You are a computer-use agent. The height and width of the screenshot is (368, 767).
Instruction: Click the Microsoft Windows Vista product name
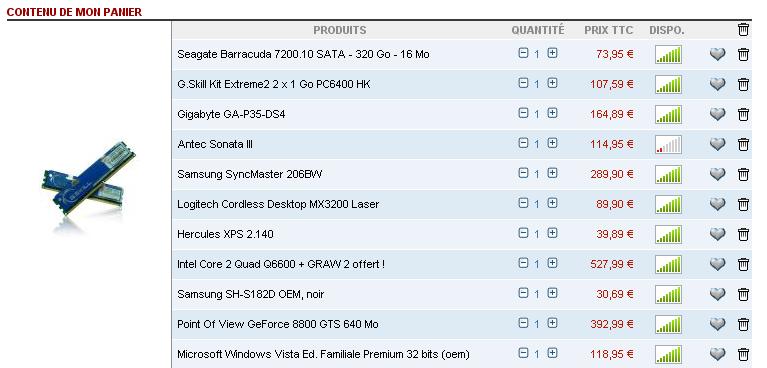pyautogui.click(x=323, y=354)
